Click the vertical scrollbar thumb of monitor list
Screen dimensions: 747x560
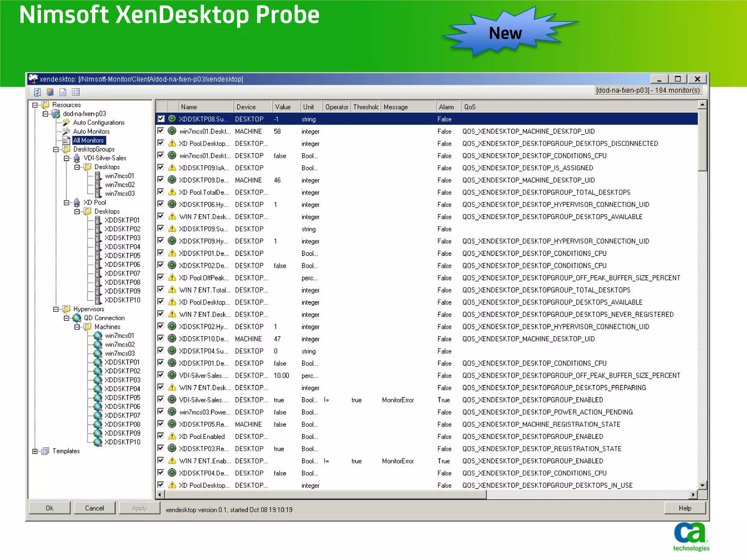pyautogui.click(x=703, y=140)
